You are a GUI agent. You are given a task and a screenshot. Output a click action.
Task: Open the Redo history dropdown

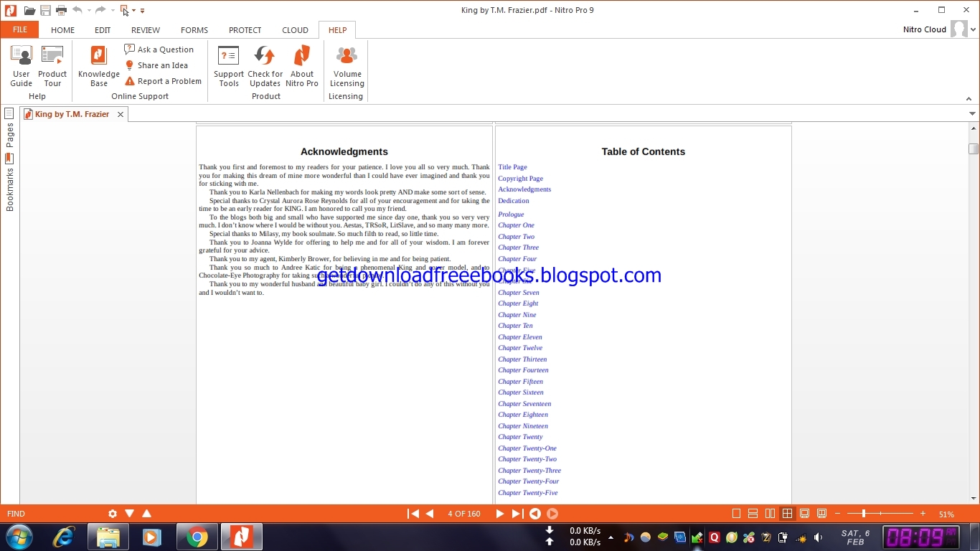pos(113,11)
